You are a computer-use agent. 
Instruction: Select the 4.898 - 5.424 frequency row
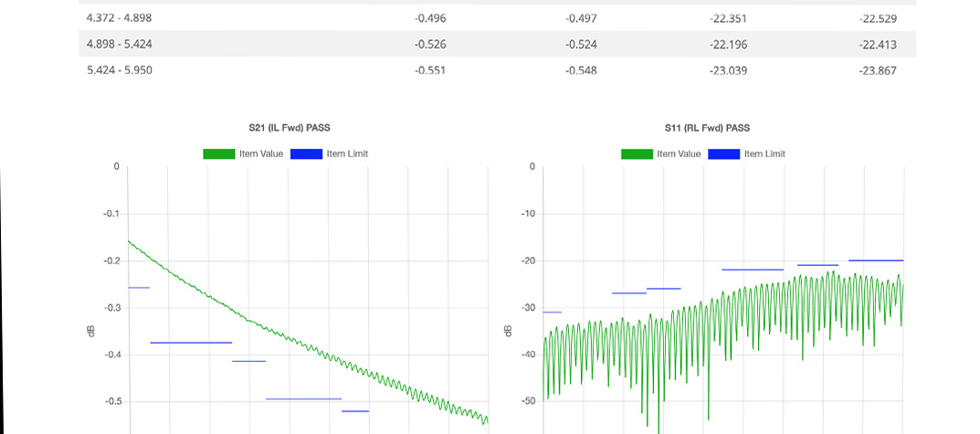coord(119,44)
